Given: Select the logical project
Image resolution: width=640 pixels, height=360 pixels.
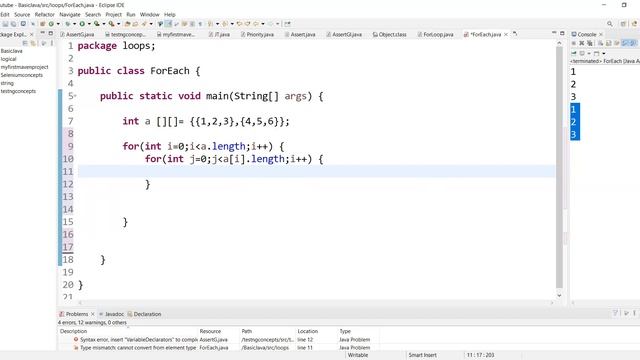Looking at the screenshot, I should 8,59.
